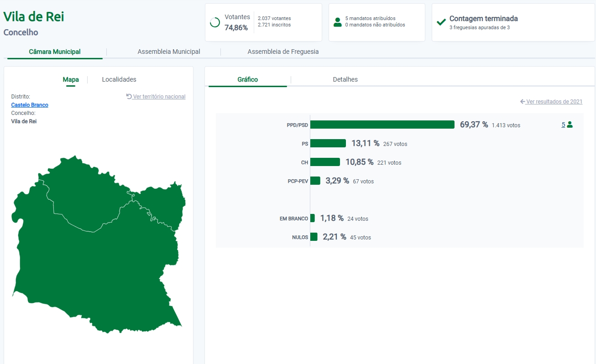Open the Assembleia de Freguesia tab

[x=283, y=52]
